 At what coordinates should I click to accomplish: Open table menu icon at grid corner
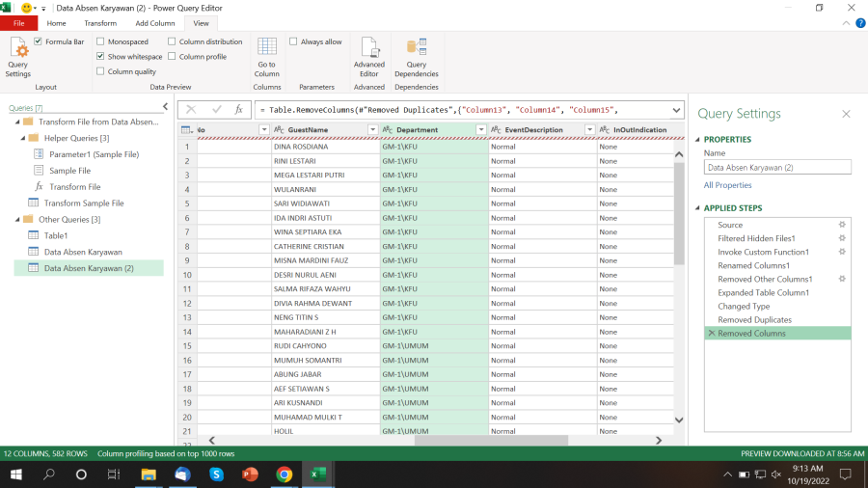(187, 130)
